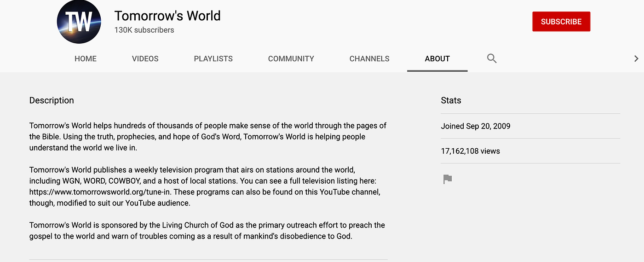Click 'Joined Sep 20, 2009' text
This screenshot has height=262, width=644.
click(476, 126)
